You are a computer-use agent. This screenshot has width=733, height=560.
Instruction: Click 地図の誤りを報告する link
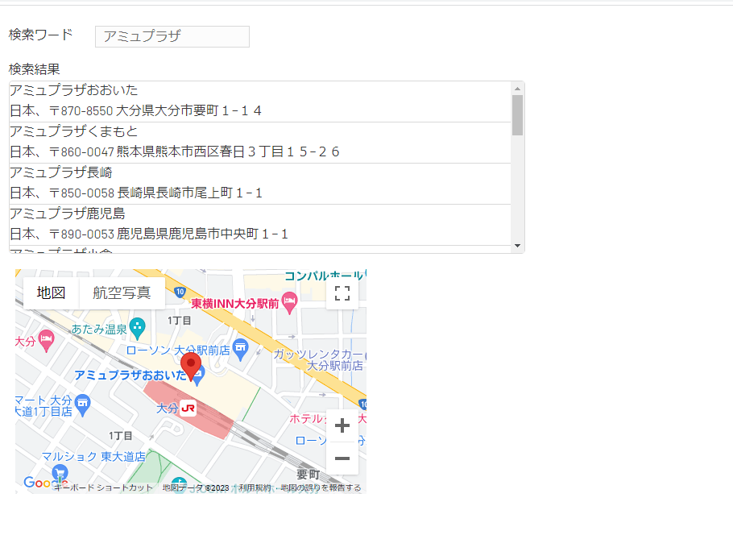(321, 487)
